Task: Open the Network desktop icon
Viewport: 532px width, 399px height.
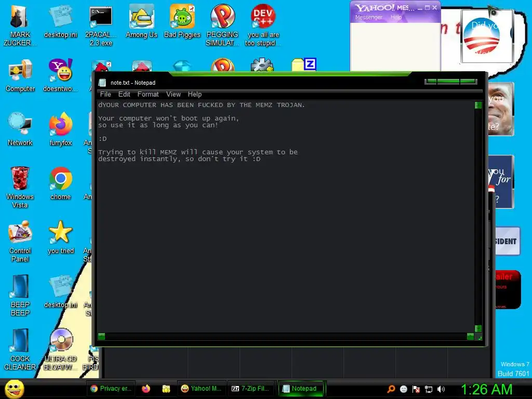Action: coord(20,129)
